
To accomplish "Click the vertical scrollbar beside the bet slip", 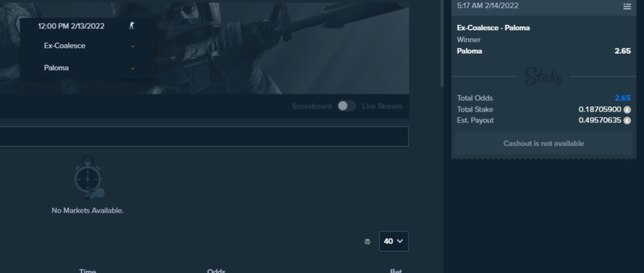I will pyautogui.click(x=442, y=43).
